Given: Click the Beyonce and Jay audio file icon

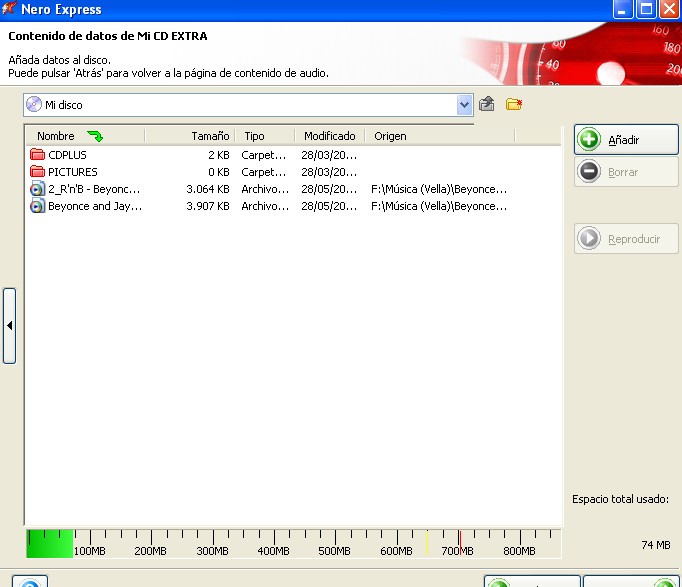Looking at the screenshot, I should [37, 206].
